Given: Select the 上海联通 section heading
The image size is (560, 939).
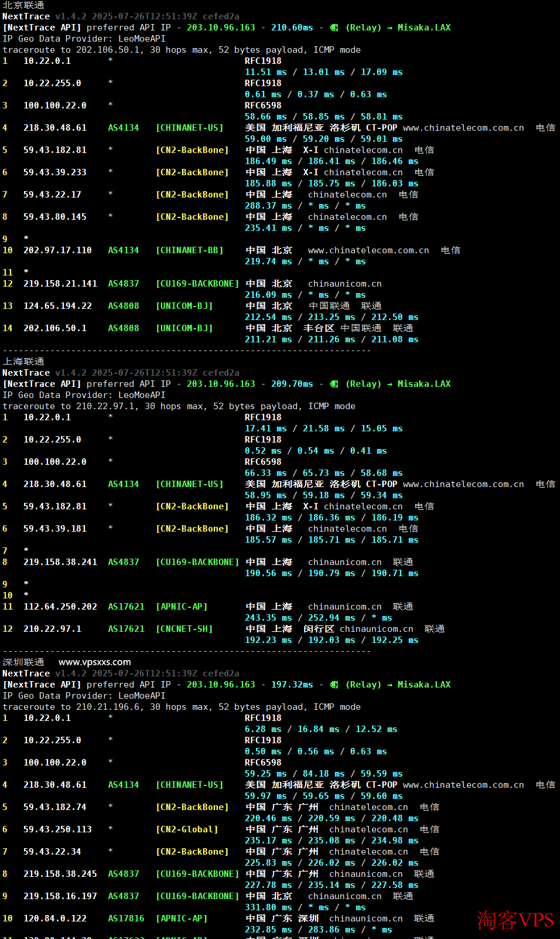Looking at the screenshot, I should 23,362.
